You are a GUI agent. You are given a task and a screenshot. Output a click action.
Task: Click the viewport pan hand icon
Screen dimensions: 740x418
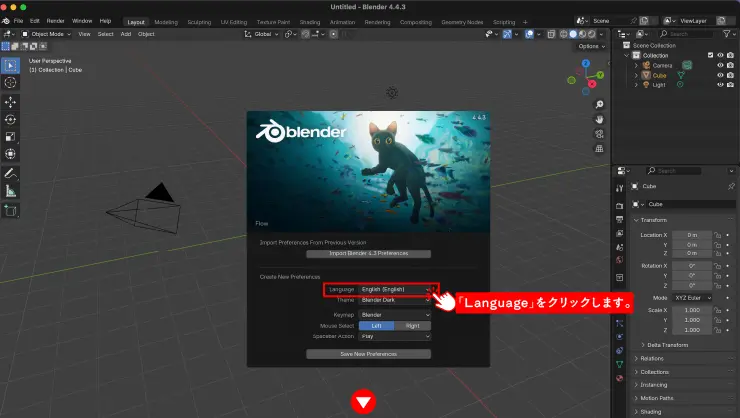[x=599, y=119]
